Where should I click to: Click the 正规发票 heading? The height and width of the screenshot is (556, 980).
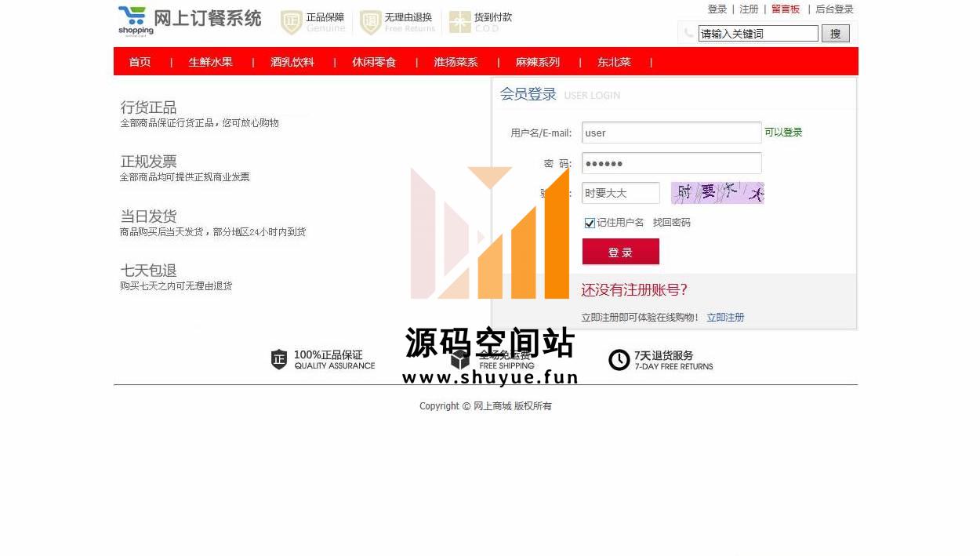(x=148, y=162)
